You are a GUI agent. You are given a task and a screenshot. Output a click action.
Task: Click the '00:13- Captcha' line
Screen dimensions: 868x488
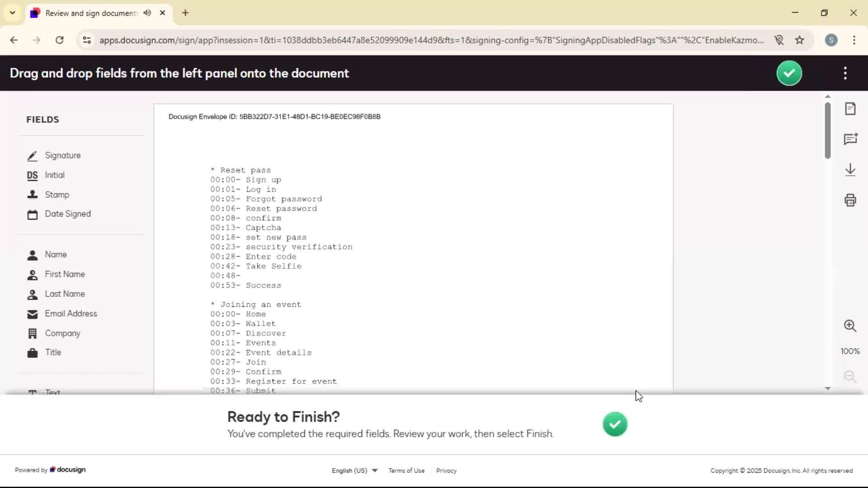coord(246,228)
